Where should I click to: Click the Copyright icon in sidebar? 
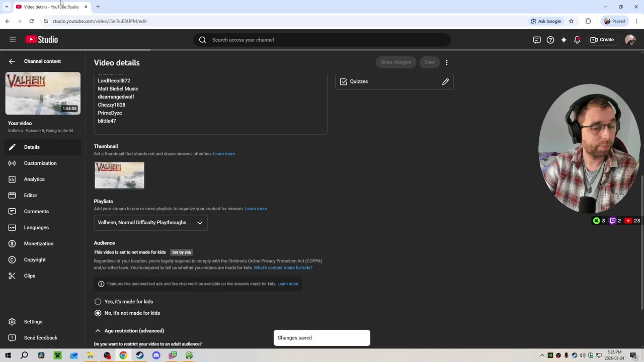tap(13, 259)
